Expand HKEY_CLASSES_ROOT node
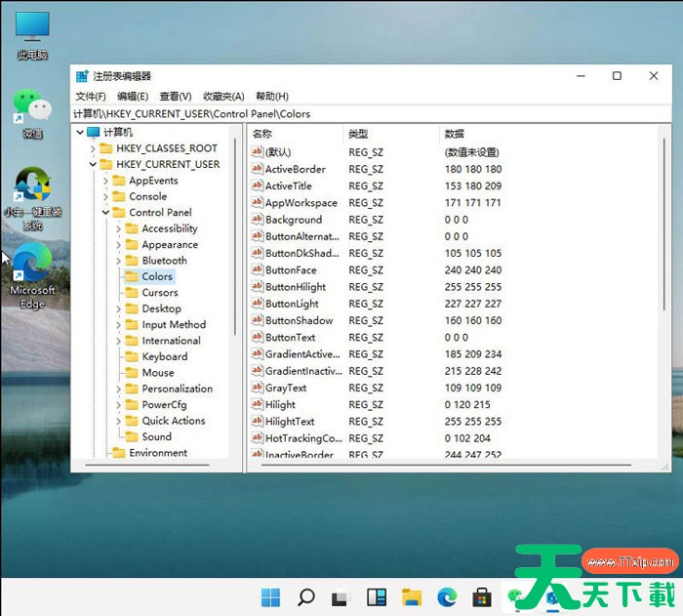 click(93, 148)
